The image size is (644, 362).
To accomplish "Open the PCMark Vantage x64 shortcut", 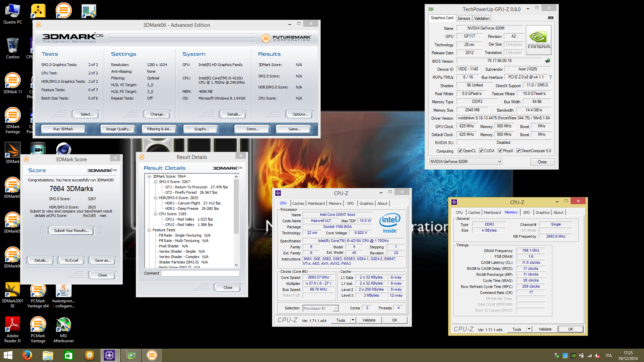I will (38, 290).
